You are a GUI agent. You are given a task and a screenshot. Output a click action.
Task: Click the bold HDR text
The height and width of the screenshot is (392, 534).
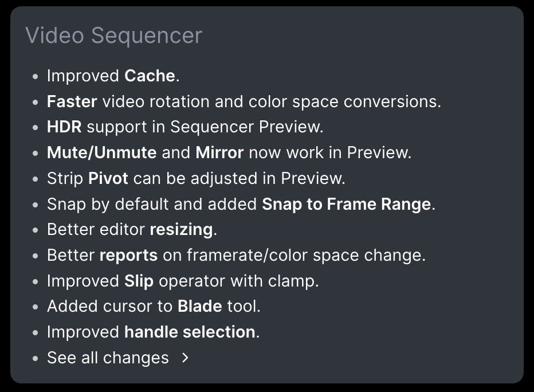coord(64,127)
